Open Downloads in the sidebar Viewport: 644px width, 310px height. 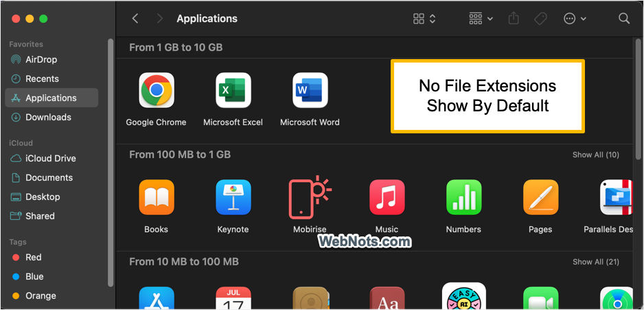pyautogui.click(x=51, y=117)
